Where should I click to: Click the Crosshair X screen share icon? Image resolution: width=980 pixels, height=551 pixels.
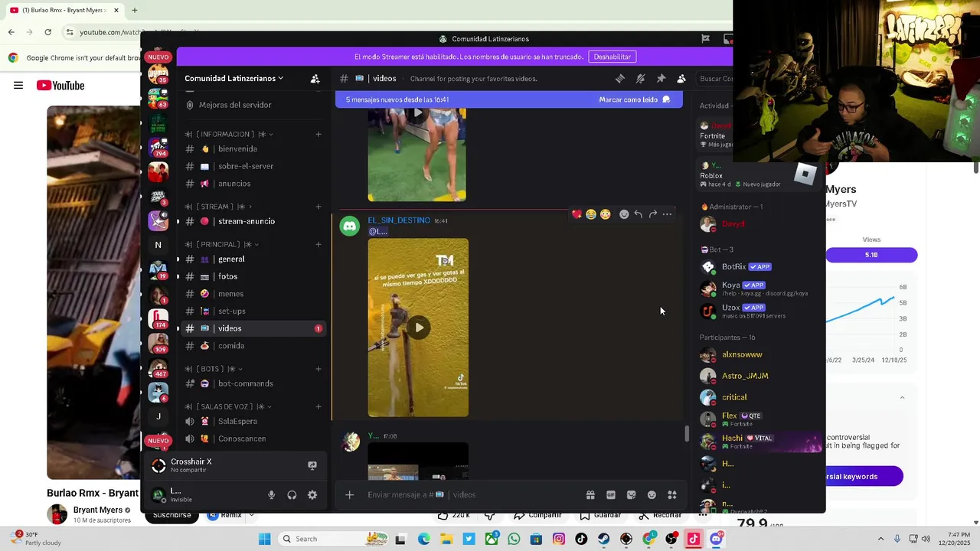pyautogui.click(x=312, y=465)
